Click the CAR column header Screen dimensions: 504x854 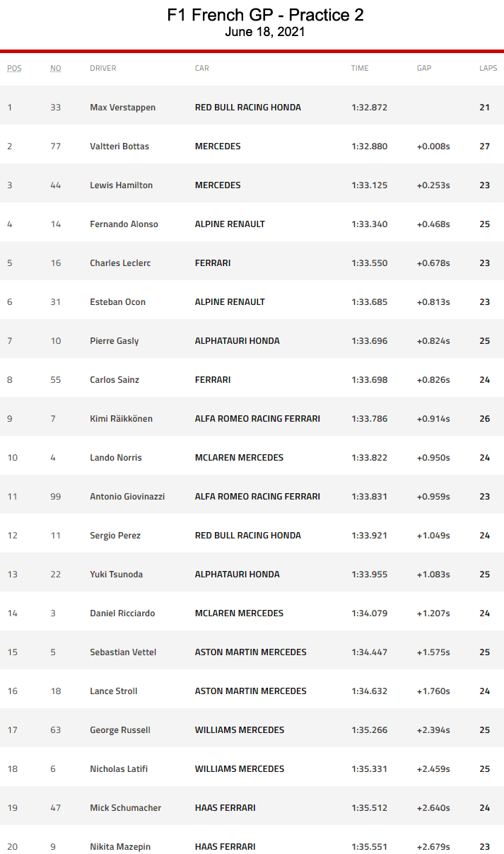coord(202,69)
